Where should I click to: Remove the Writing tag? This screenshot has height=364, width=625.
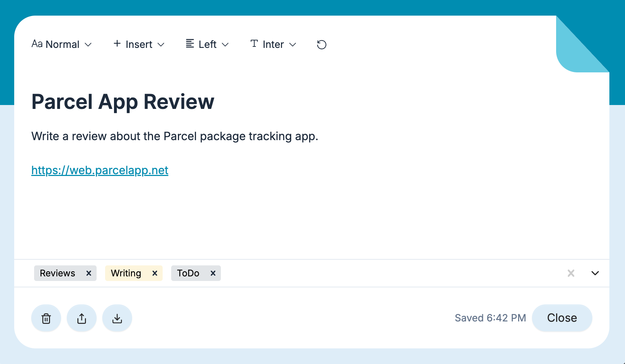point(155,273)
